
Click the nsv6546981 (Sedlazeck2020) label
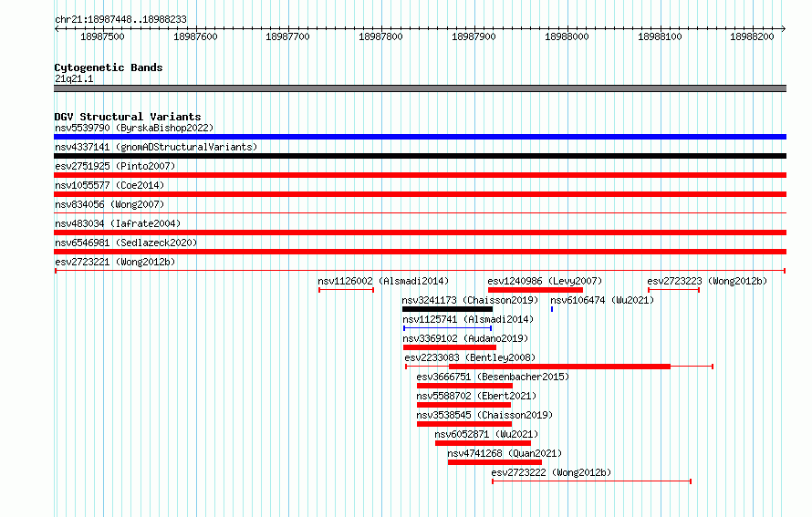(126, 243)
